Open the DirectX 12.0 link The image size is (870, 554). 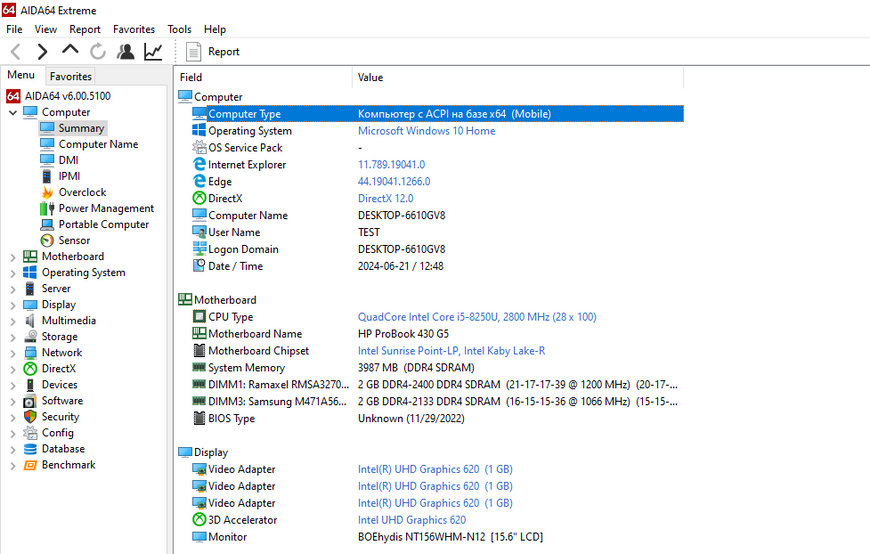[386, 199]
